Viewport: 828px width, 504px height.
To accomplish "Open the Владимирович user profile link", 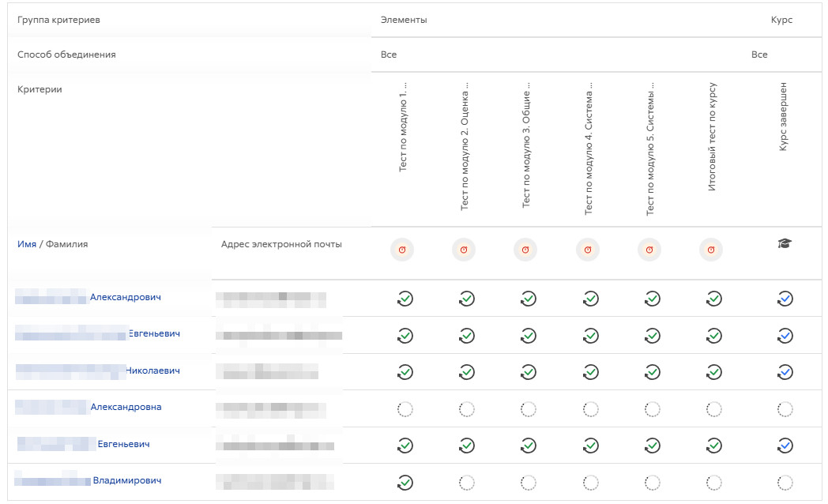I will click(127, 480).
